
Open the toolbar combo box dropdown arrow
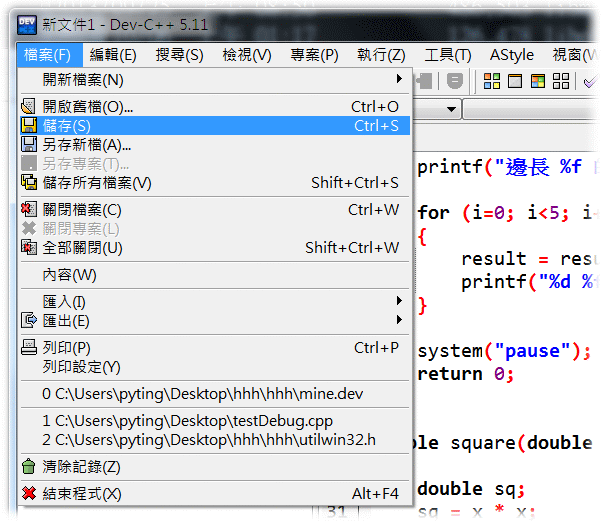point(452,109)
